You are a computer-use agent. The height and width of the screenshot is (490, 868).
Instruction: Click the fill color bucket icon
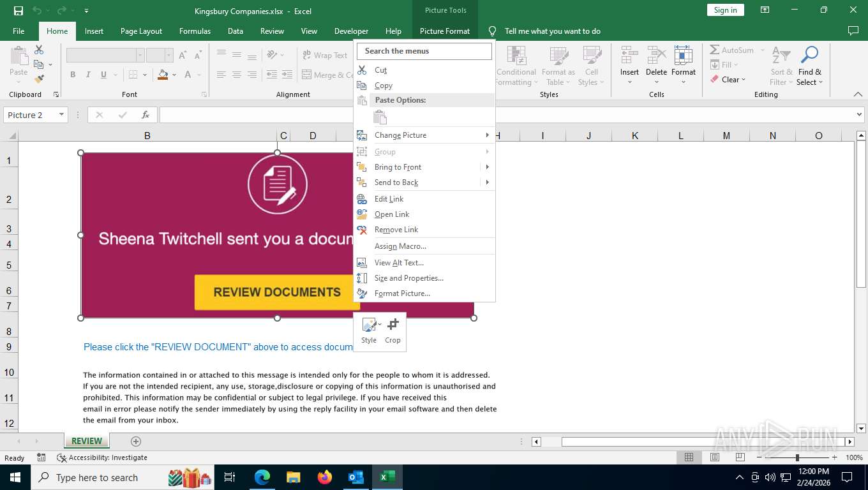coord(163,75)
